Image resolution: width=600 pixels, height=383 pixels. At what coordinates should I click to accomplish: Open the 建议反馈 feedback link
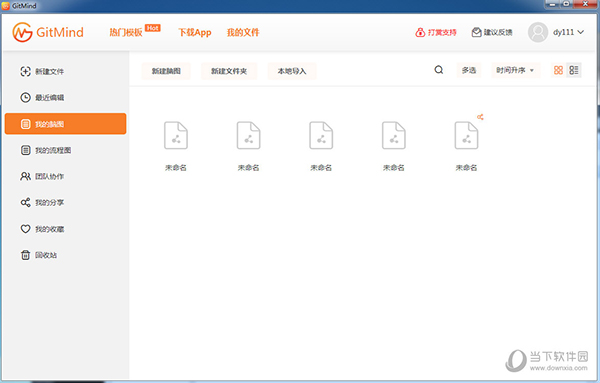pos(492,33)
